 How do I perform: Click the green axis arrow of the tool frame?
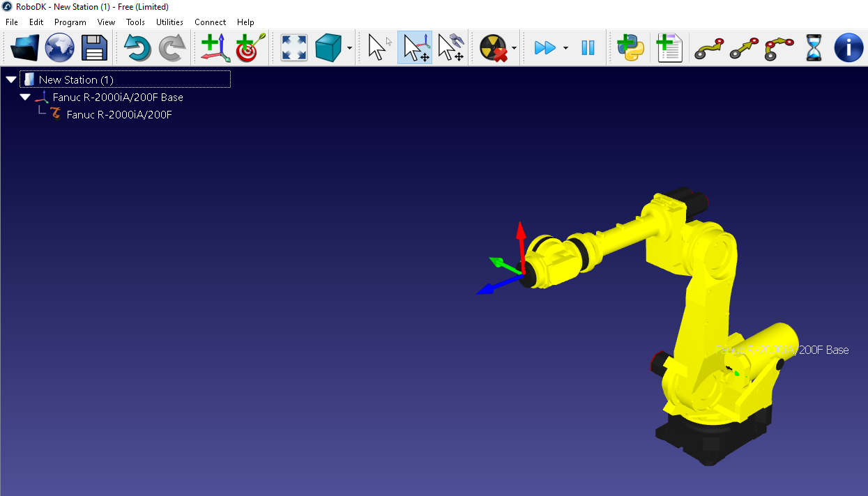[505, 265]
